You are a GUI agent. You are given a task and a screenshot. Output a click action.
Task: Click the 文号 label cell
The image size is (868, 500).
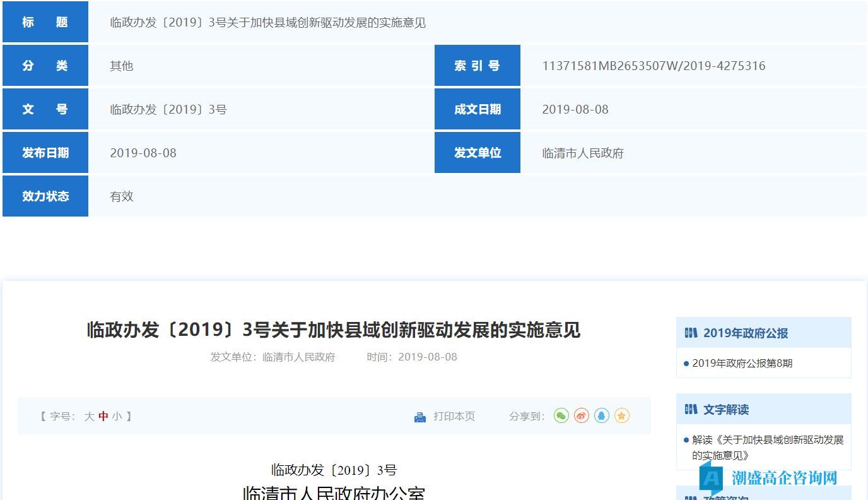(45, 109)
